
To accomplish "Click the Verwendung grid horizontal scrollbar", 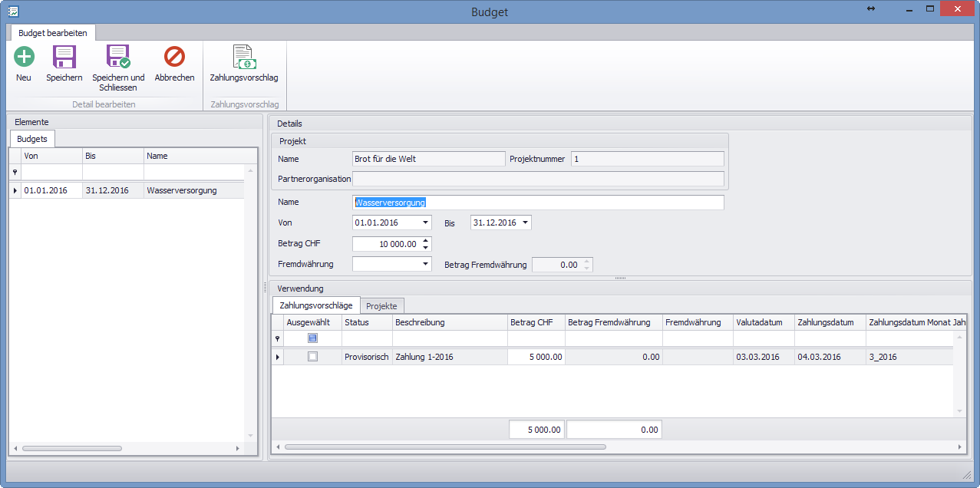I will click(445, 447).
